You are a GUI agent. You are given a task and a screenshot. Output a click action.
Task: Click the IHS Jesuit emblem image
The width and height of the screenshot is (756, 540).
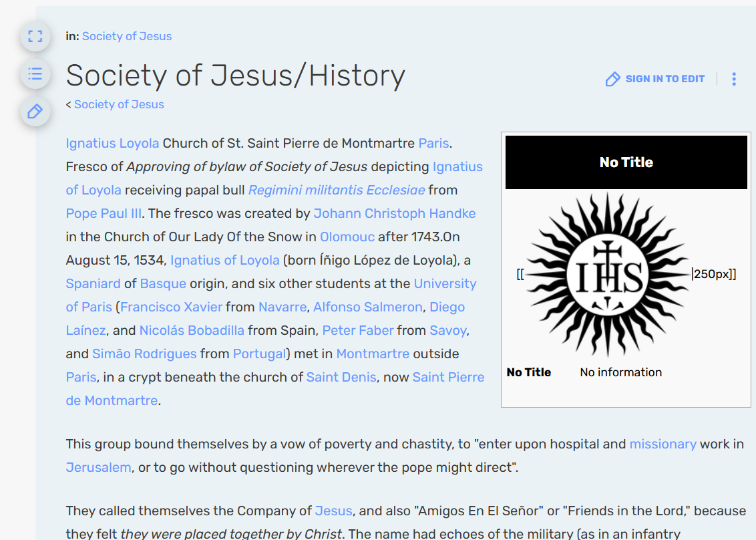[x=608, y=275]
